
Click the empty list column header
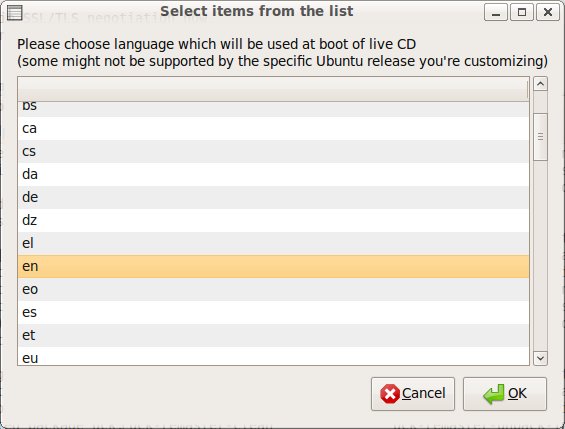tap(273, 89)
